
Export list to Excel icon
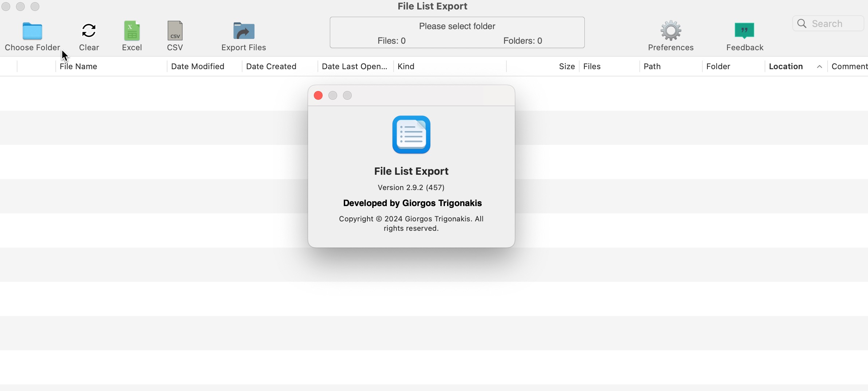(132, 31)
